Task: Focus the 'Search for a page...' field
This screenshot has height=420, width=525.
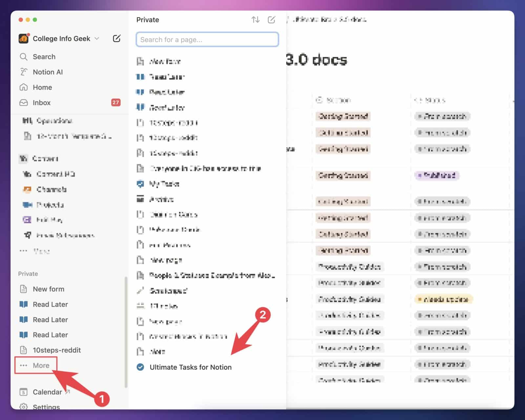Action: pos(207,40)
